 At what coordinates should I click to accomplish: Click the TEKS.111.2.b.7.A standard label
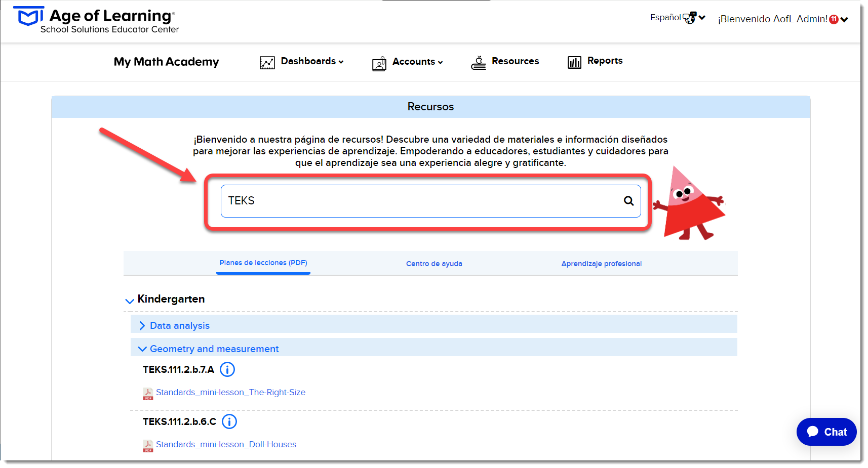(178, 370)
